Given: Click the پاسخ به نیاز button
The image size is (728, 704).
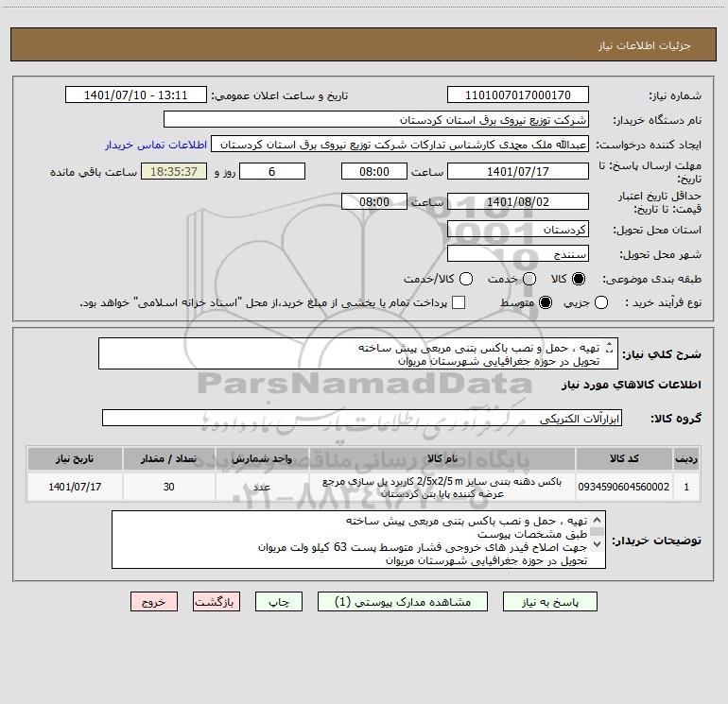Looking at the screenshot, I should [x=549, y=601].
